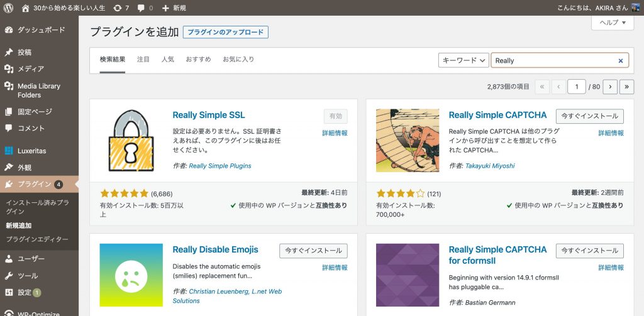The width and height of the screenshot is (644, 316).
Task: Visit site via home icon in admin bar
Action: pos(25,8)
